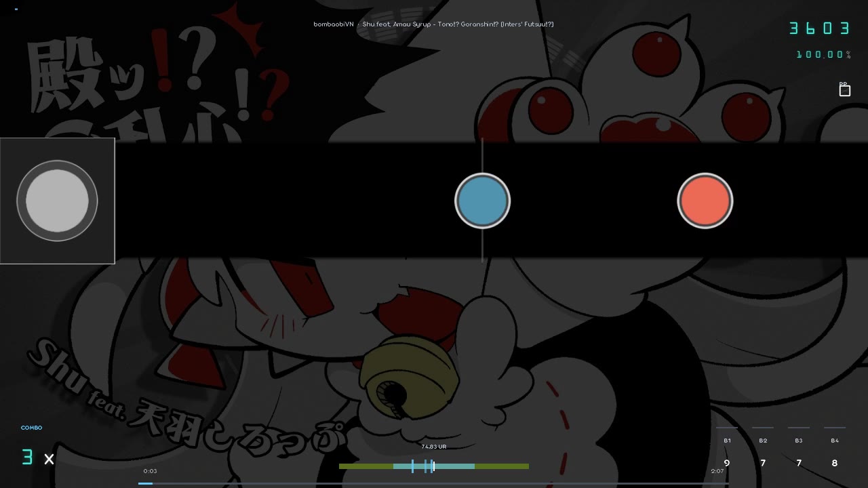
Task: Click the B4 key counter label
Action: (835, 441)
